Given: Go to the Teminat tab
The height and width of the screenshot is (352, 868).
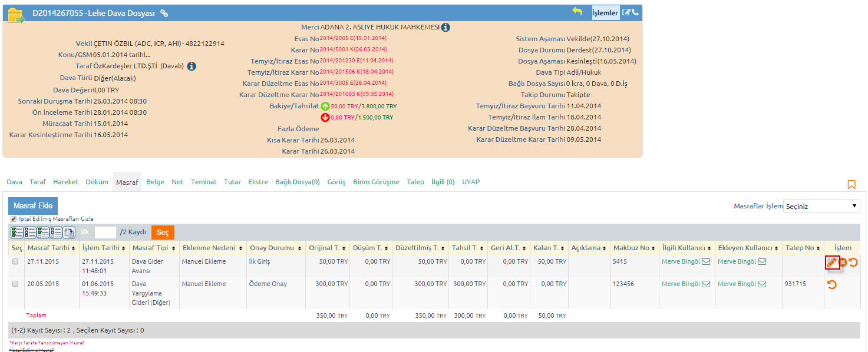Looking at the screenshot, I should pyautogui.click(x=203, y=182).
